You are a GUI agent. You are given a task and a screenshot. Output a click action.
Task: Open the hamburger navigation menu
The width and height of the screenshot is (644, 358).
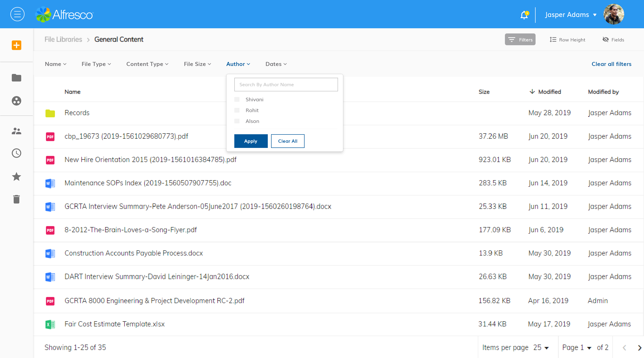pos(17,14)
